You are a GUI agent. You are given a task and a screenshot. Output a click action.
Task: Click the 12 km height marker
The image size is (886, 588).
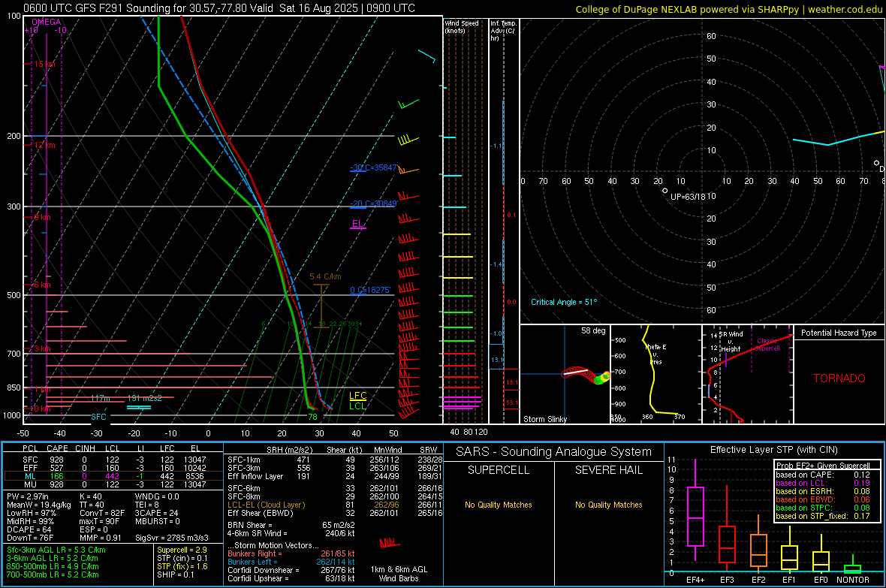pos(44,145)
